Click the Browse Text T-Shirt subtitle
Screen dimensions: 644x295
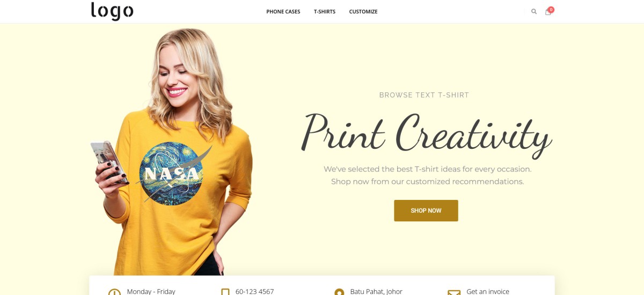point(424,95)
